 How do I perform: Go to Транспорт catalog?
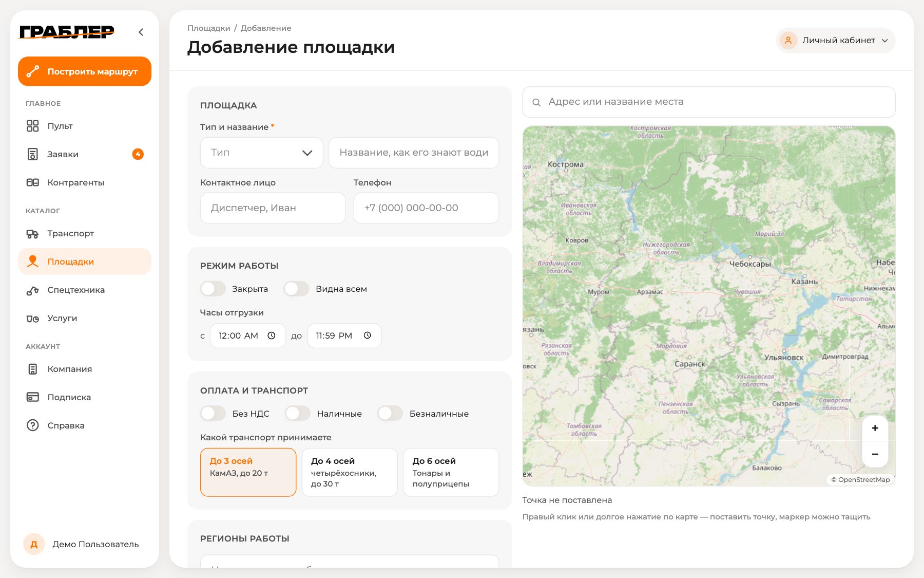point(85,234)
